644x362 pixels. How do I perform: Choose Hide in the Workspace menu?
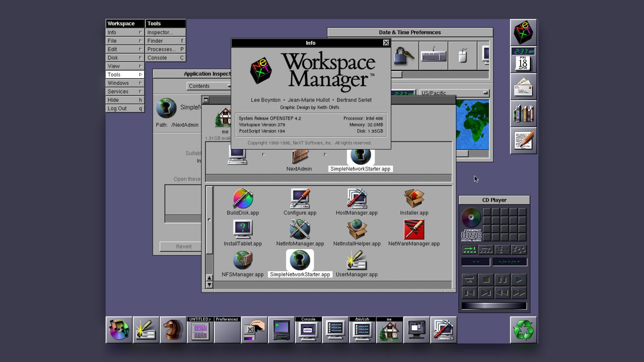pos(125,100)
